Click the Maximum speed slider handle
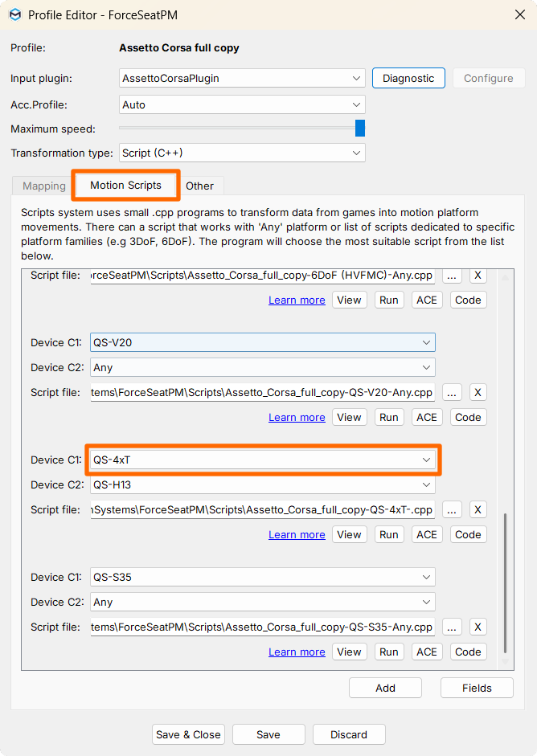The height and width of the screenshot is (756, 537). (x=360, y=129)
